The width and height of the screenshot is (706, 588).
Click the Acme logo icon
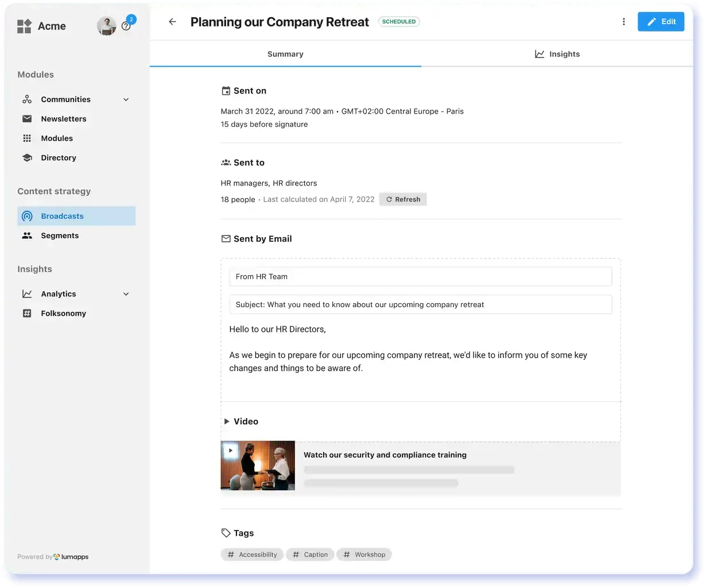tap(24, 26)
